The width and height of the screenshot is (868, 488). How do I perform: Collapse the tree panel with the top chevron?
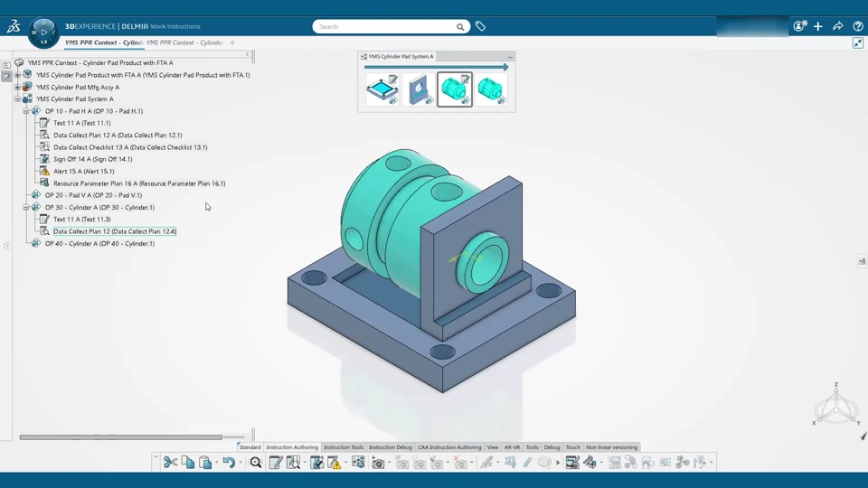[x=248, y=54]
